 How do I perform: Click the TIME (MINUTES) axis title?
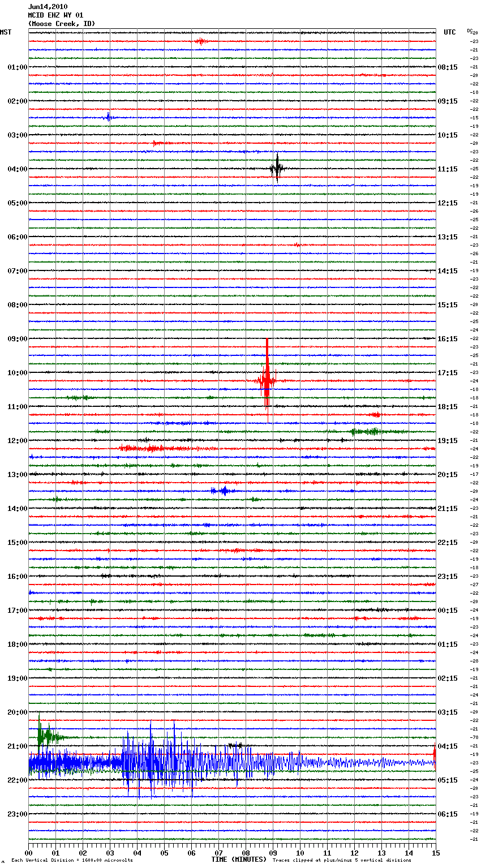(239, 860)
